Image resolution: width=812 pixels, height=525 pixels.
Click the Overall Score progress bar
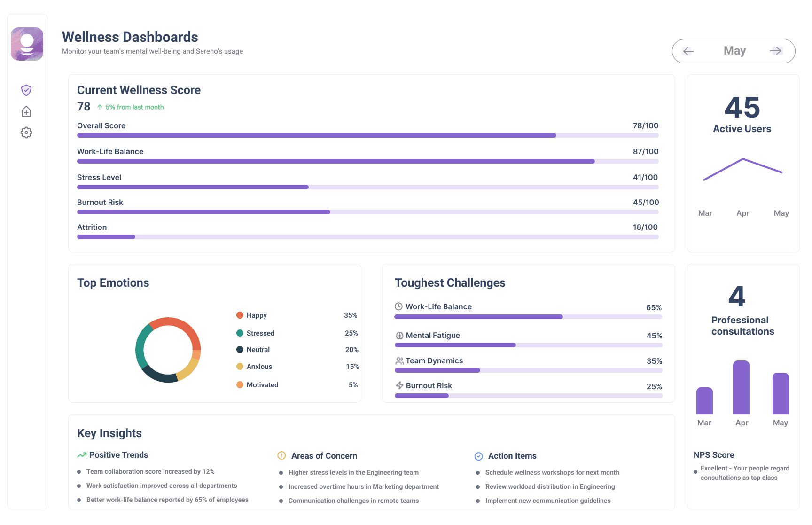(368, 135)
